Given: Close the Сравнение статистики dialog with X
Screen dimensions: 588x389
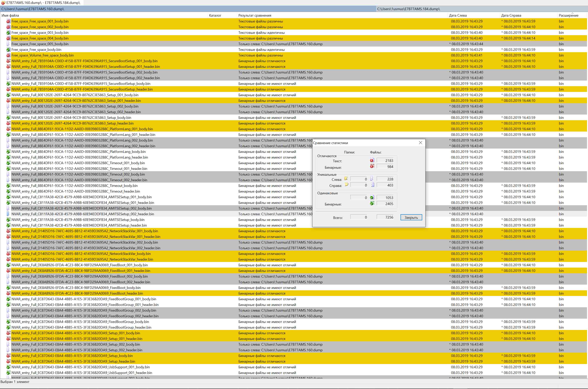Looking at the screenshot, I should tap(420, 143).
